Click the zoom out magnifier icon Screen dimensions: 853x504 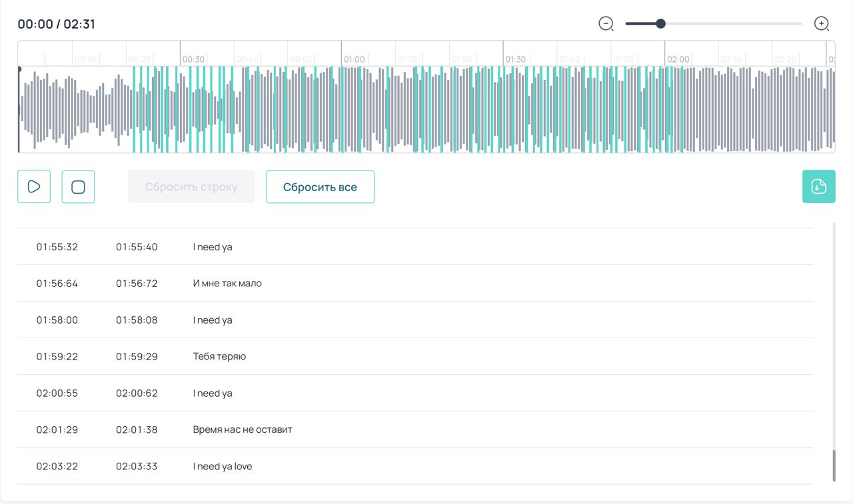pyautogui.click(x=606, y=24)
